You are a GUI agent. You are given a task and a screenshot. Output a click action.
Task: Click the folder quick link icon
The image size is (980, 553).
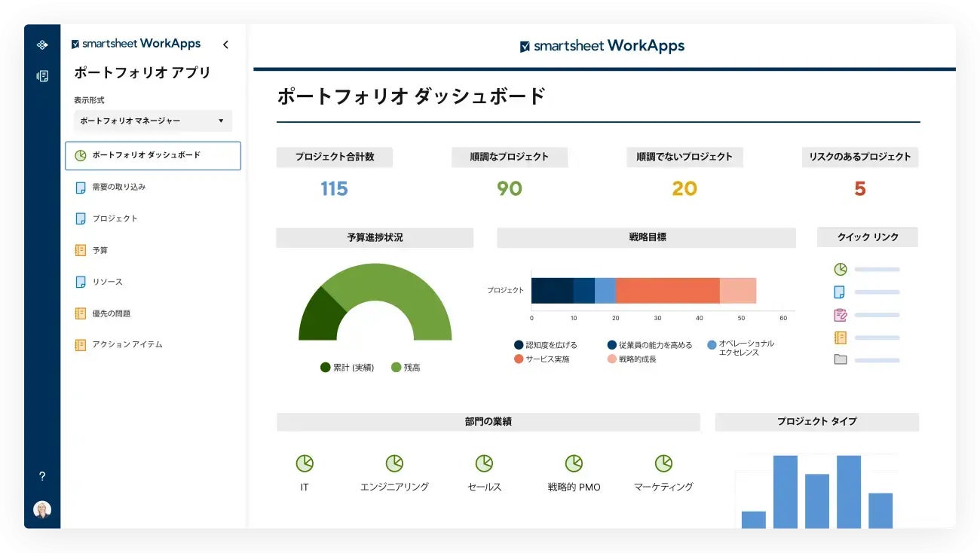click(841, 360)
